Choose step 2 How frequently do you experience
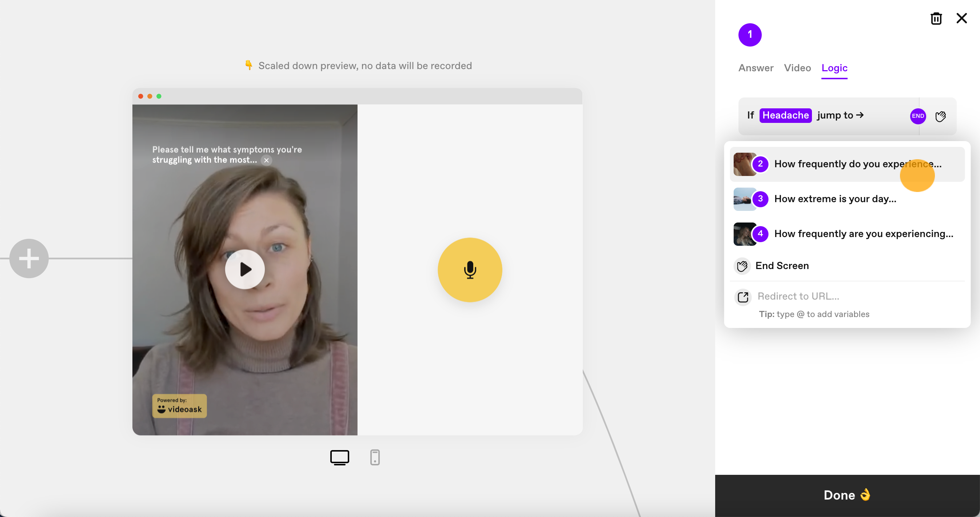 pyautogui.click(x=847, y=164)
